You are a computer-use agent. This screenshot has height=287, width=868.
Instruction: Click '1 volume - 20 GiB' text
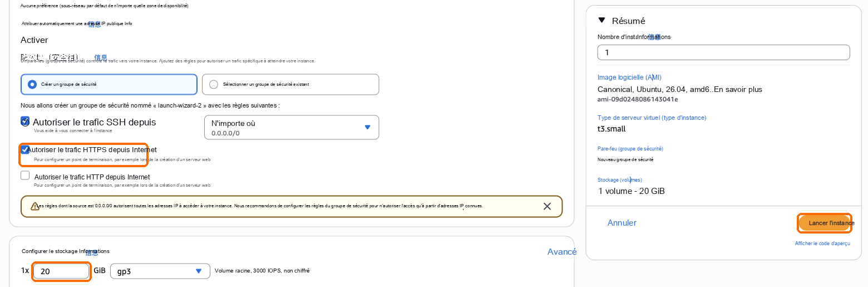[x=631, y=191]
